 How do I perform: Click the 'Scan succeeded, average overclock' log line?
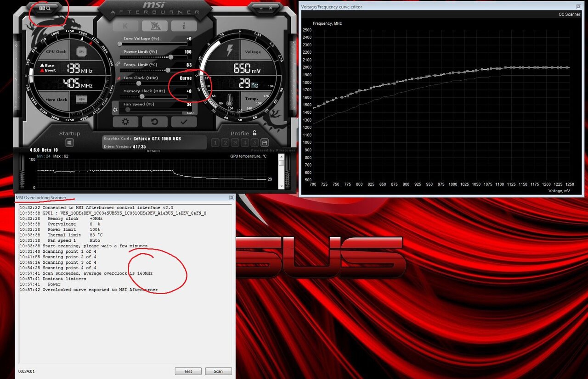(x=86, y=273)
